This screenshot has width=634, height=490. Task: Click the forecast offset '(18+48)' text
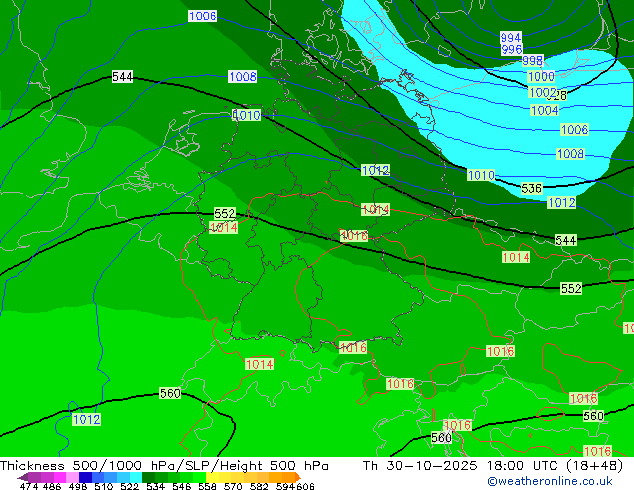point(595,466)
